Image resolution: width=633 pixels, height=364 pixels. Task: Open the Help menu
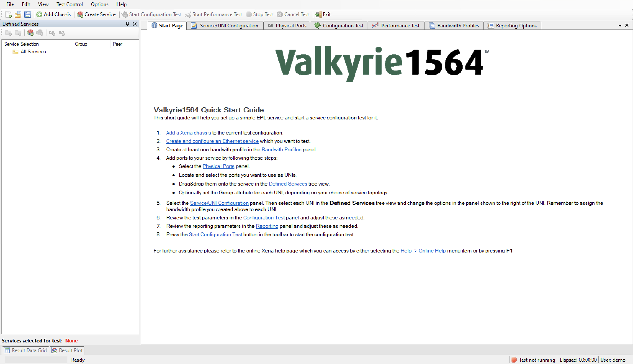(x=122, y=4)
